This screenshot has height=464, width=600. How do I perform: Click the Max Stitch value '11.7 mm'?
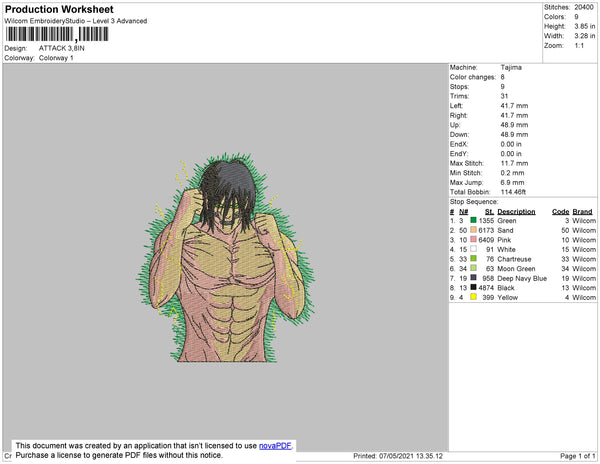[x=514, y=163]
